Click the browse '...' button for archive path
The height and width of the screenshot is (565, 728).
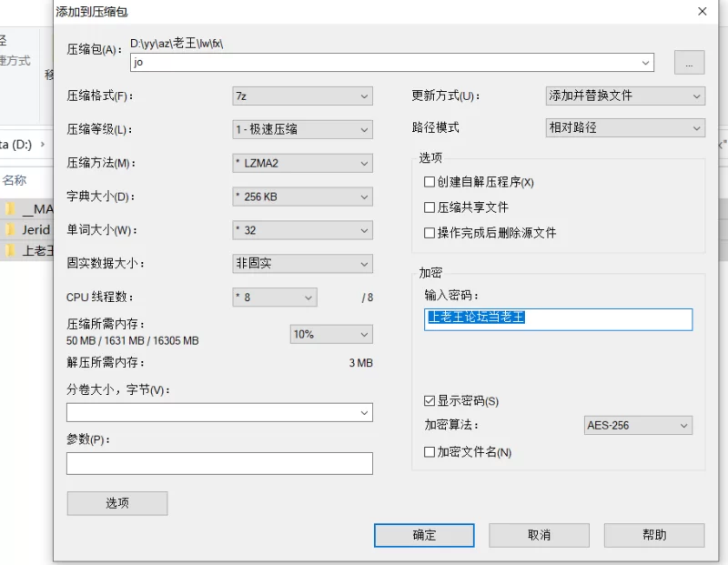(x=689, y=62)
